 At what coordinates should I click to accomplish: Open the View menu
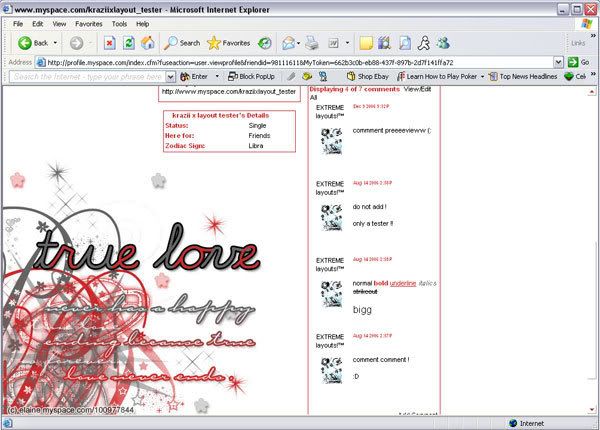tap(59, 24)
